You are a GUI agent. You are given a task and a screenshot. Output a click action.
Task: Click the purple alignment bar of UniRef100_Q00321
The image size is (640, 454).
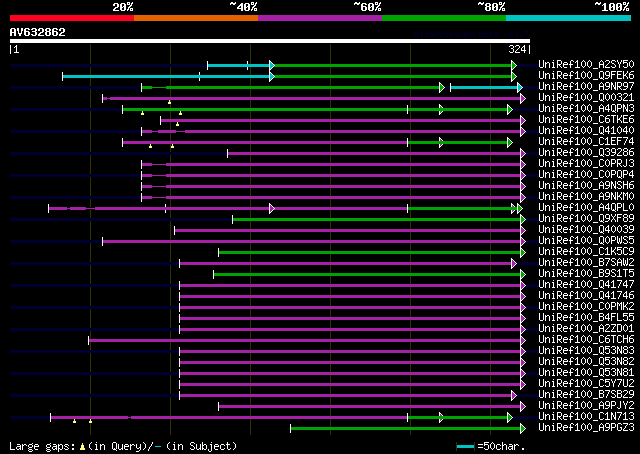[x=313, y=98]
